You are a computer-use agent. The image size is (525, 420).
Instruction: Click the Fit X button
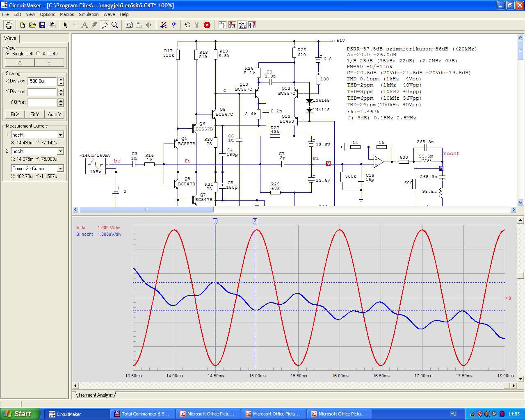coord(15,114)
